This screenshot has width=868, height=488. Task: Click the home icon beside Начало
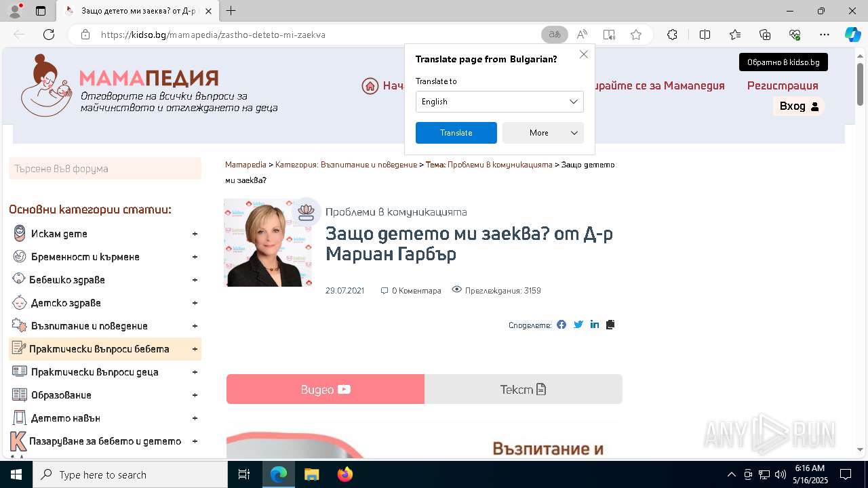[370, 86]
